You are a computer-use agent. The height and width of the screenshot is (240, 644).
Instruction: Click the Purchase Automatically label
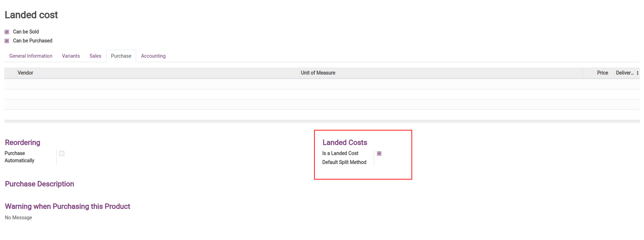point(19,157)
